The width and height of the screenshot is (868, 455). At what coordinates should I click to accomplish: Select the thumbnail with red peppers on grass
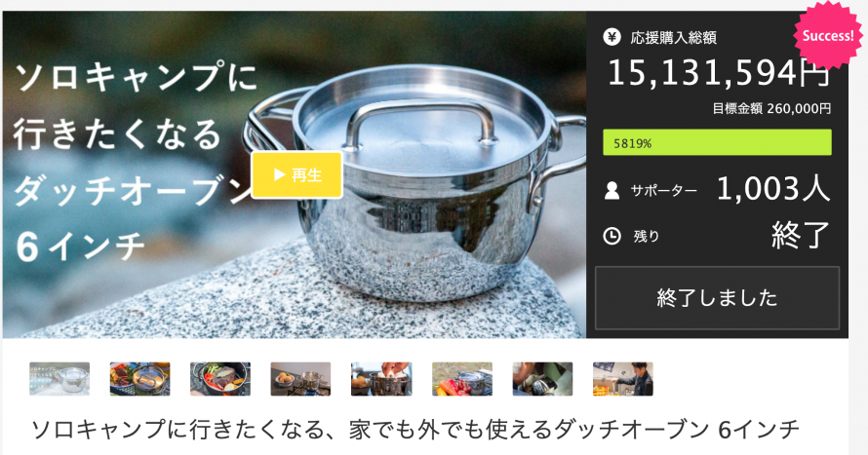point(461,379)
